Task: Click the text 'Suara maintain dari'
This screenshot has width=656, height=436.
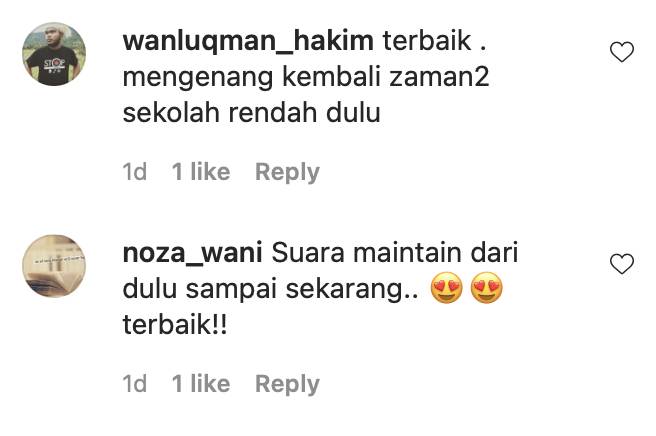Action: click(x=395, y=253)
